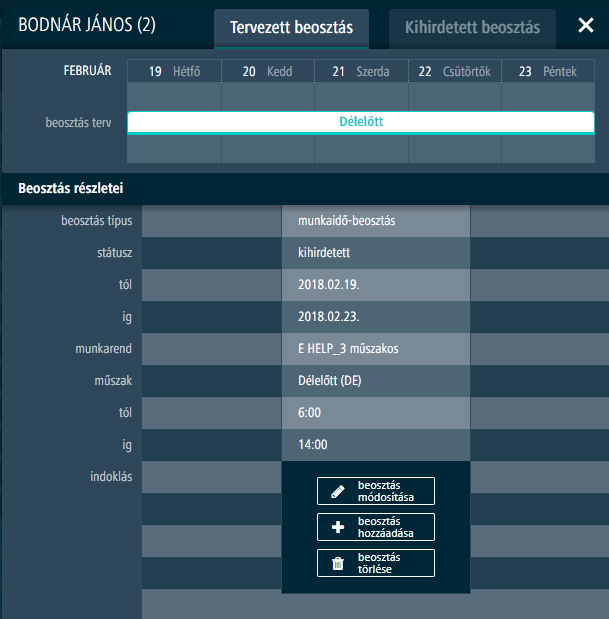Viewport: 609px width, 619px height.
Task: Click the 14:00 end time value
Action: click(x=313, y=445)
